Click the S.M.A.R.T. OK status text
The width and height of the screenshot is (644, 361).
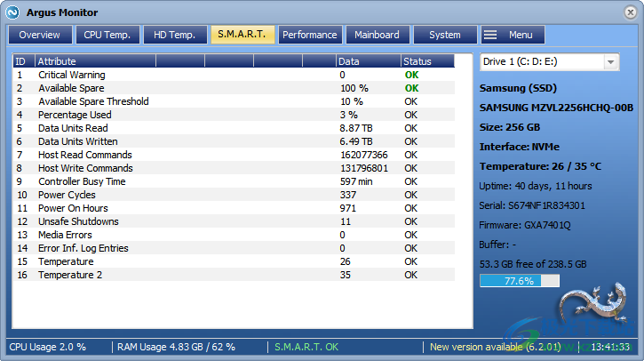[x=306, y=347]
